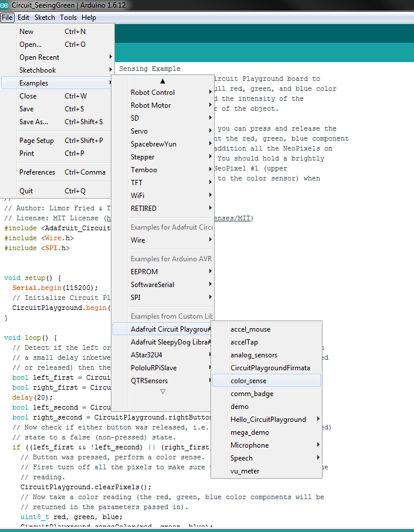Expand Temboo examples submenu
The width and height of the screenshot is (414, 532).
pyautogui.click(x=162, y=170)
